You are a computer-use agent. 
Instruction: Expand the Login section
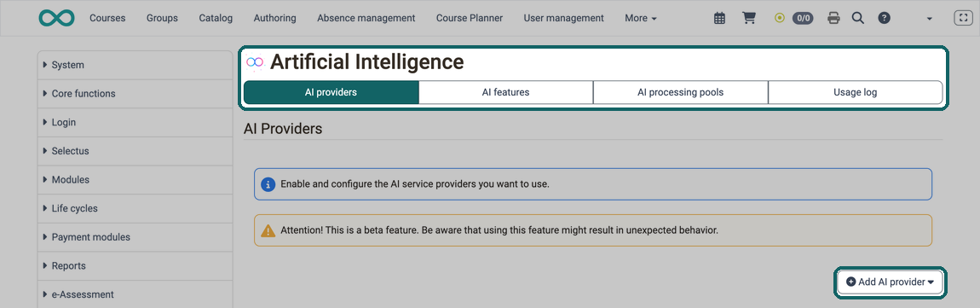point(135,123)
